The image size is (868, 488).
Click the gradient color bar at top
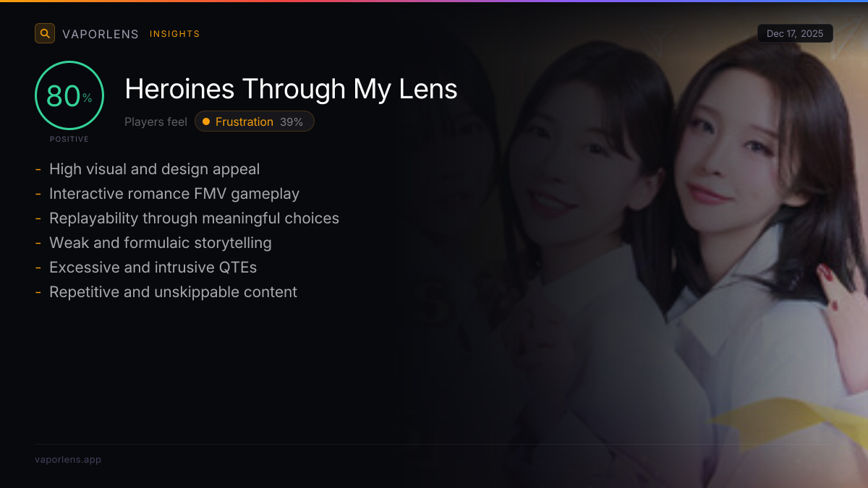434,1
